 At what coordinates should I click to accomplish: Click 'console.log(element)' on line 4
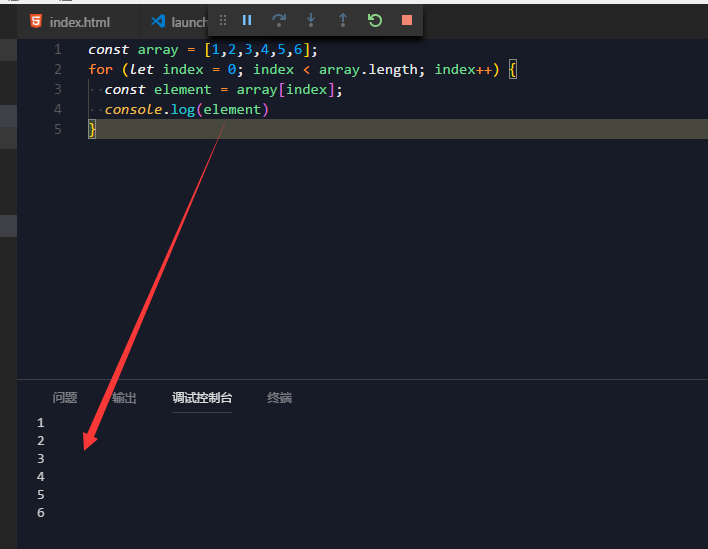click(186, 110)
